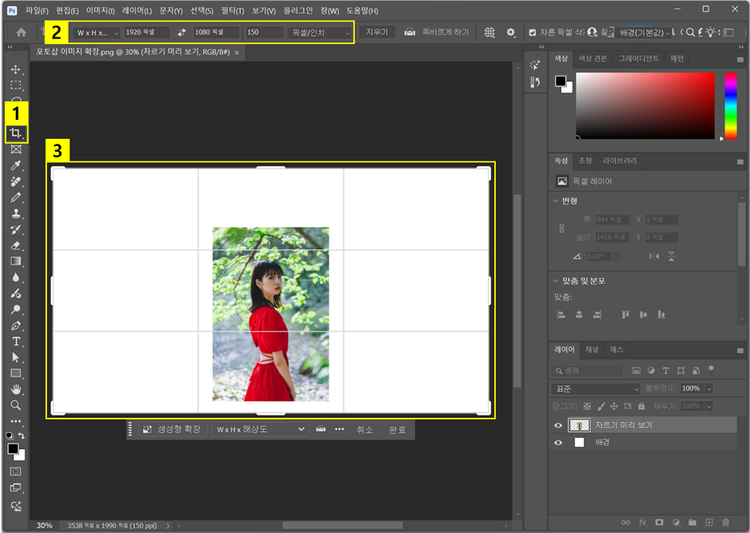Select the Zoom tool in the toolbar
Viewport: 750px width, 533px height.
[16, 405]
